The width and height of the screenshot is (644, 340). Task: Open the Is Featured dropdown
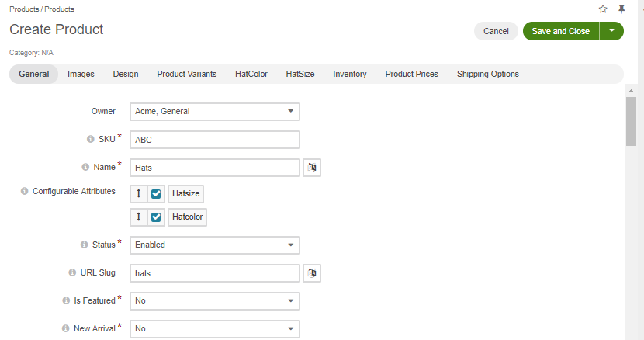[x=214, y=301]
